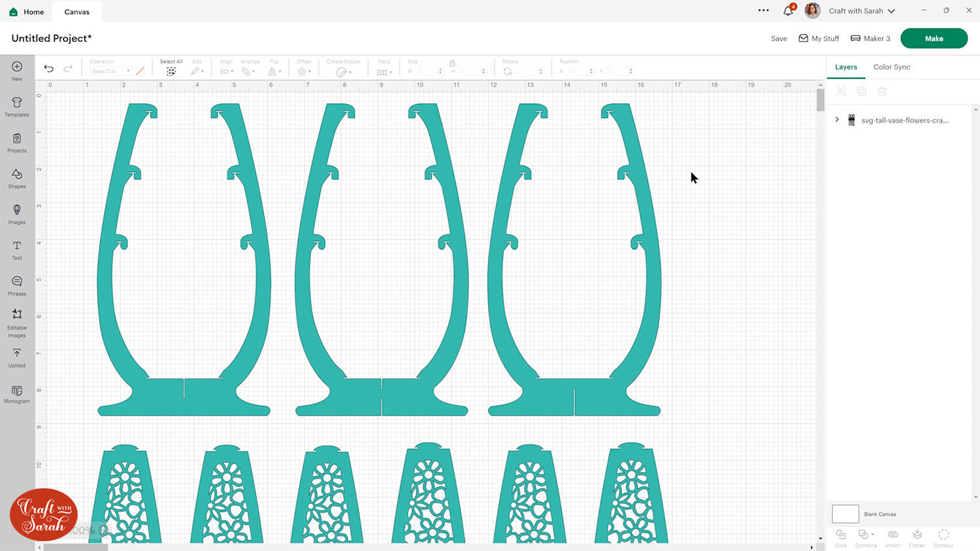Open the Upload panel
This screenshot has width=980, height=551.
[17, 357]
